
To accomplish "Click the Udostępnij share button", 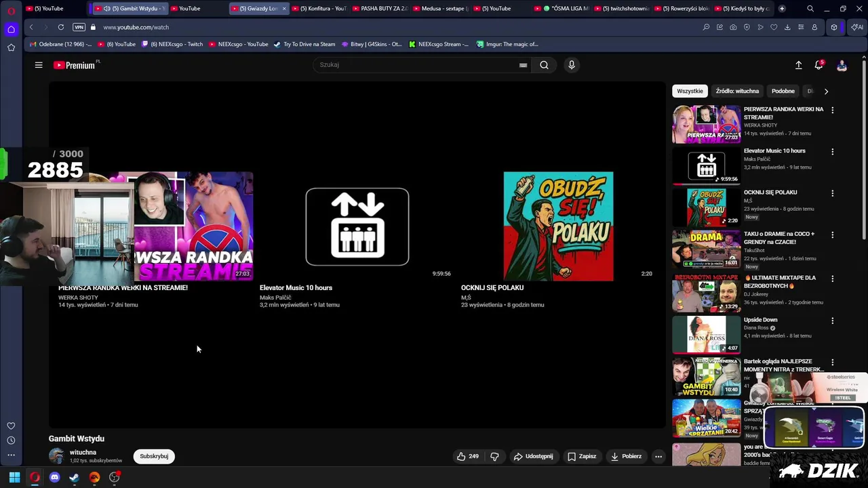I will click(533, 456).
